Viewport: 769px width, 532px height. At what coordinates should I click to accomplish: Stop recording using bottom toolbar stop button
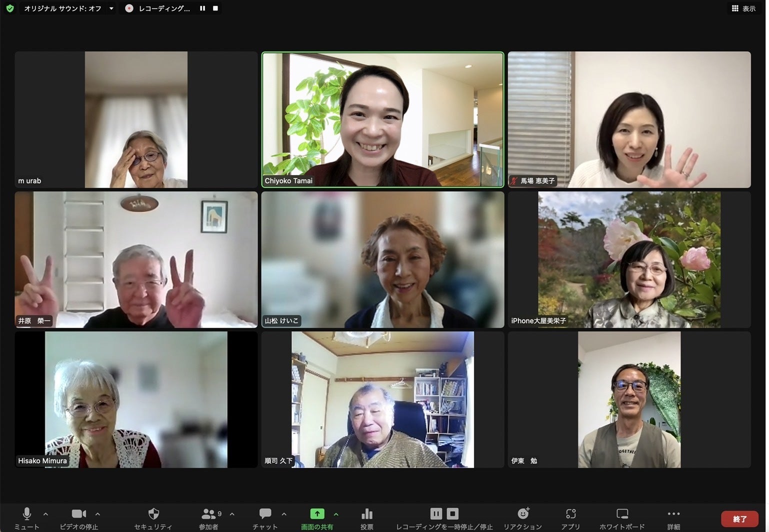pos(452,513)
